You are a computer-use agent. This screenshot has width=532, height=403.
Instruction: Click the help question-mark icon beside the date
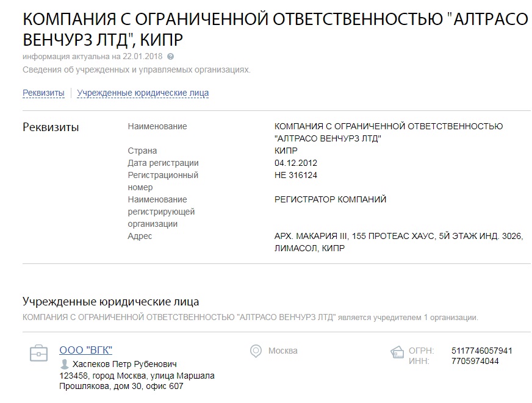point(170,57)
